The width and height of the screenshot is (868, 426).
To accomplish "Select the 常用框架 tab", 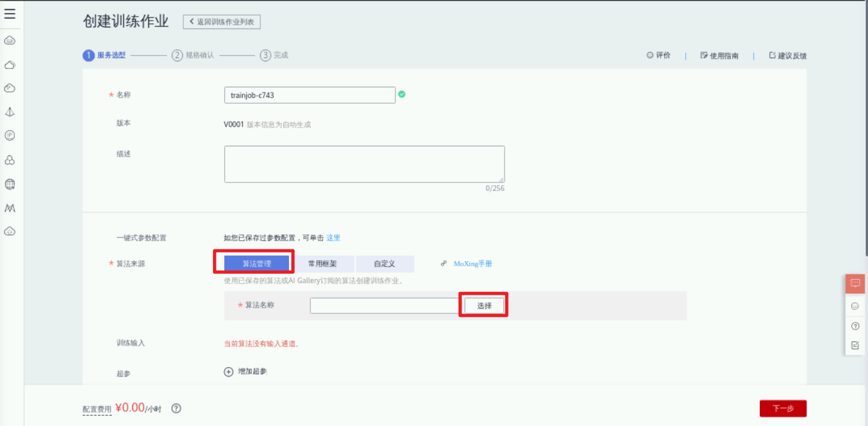I will click(x=323, y=263).
